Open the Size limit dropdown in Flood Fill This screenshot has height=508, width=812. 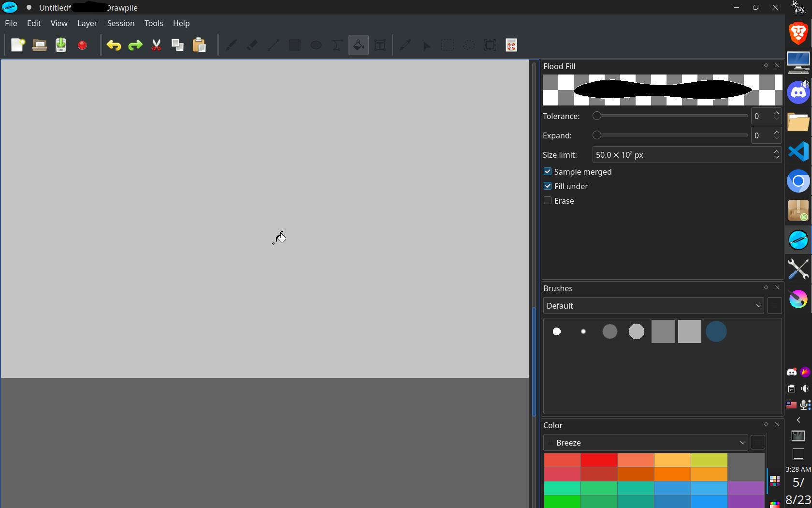coord(777,155)
